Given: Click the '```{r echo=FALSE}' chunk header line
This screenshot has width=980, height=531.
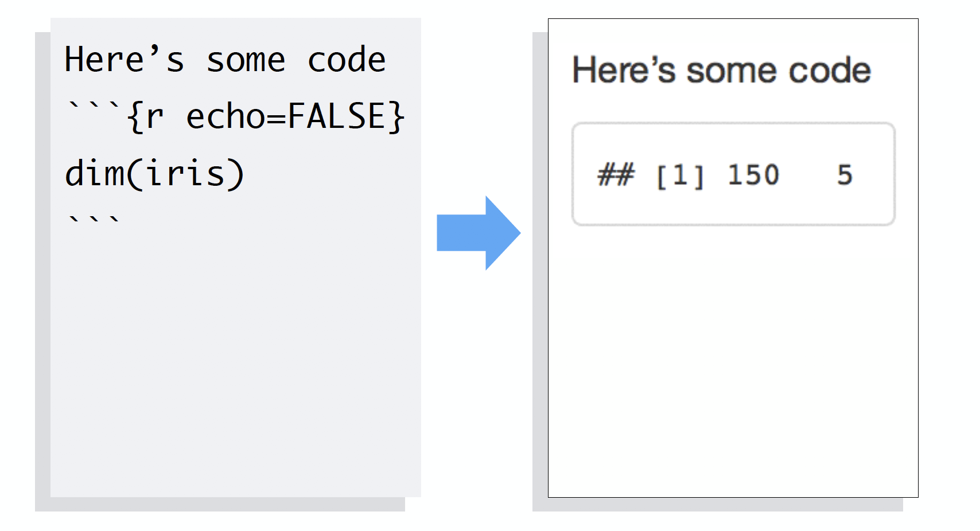Looking at the screenshot, I should click(235, 117).
